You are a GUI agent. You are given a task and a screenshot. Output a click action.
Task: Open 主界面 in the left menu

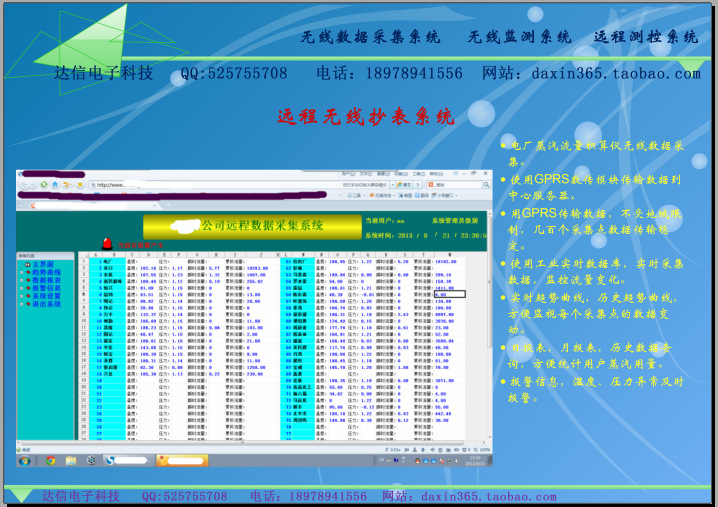click(x=44, y=264)
